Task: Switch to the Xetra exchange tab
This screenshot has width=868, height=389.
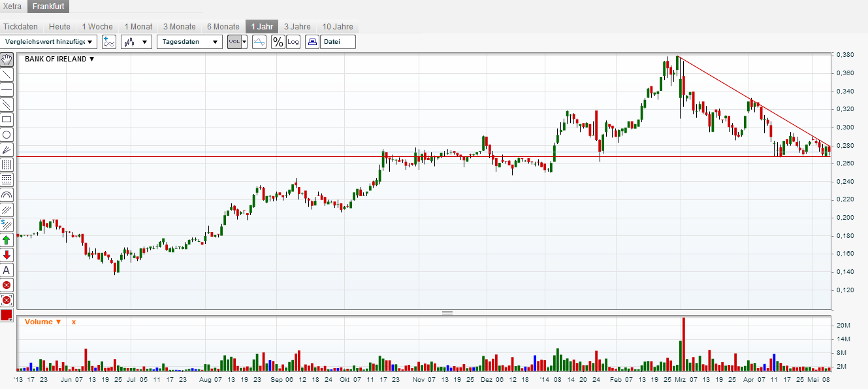Action: tap(12, 7)
